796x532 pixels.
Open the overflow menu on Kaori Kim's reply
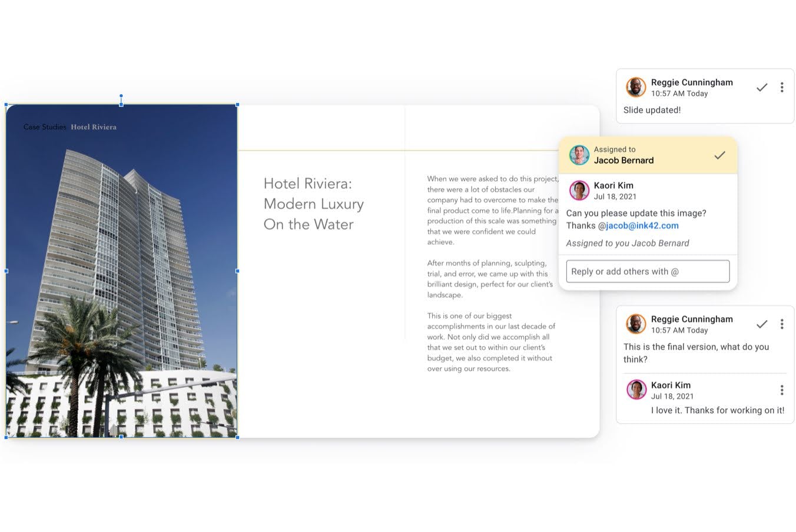(782, 390)
